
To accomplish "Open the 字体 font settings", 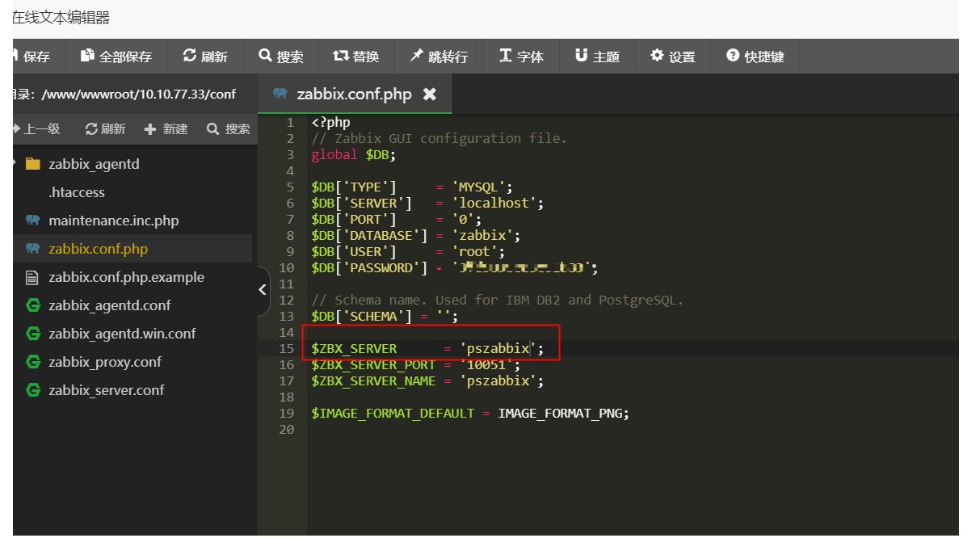I will (521, 57).
